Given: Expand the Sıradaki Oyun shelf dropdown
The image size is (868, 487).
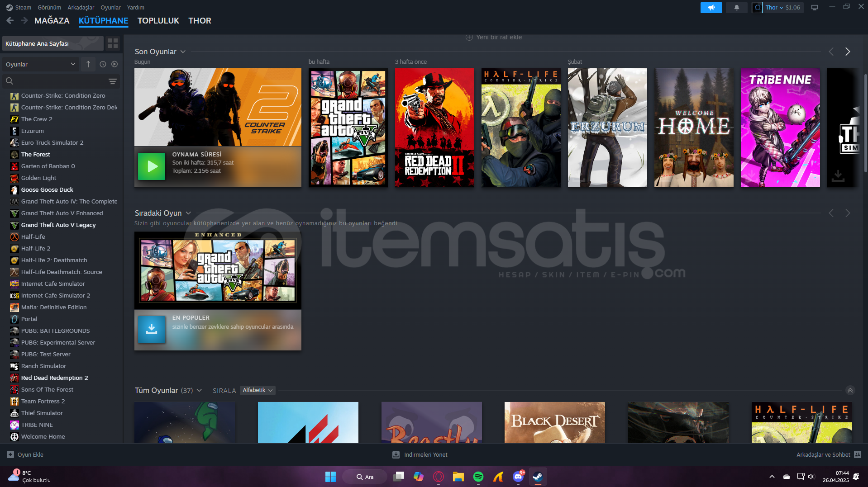Looking at the screenshot, I should coord(189,213).
